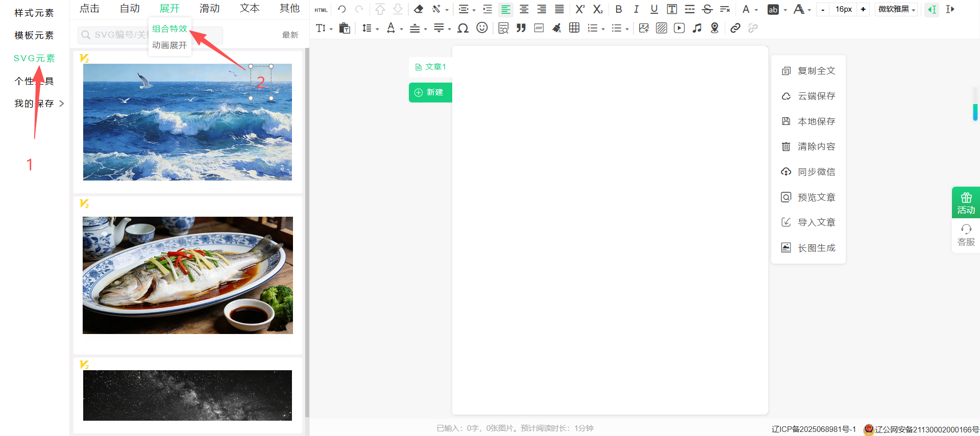Expand 我的保存 sidebar chevron
The width and height of the screenshot is (980, 436).
(62, 104)
